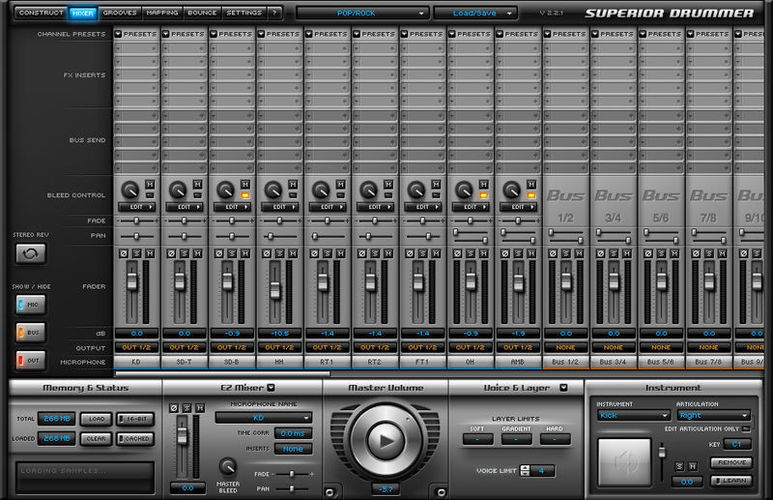This screenshot has height=500, width=773.
Task: Open the POP/ROCK library dropdown
Action: coord(361,13)
